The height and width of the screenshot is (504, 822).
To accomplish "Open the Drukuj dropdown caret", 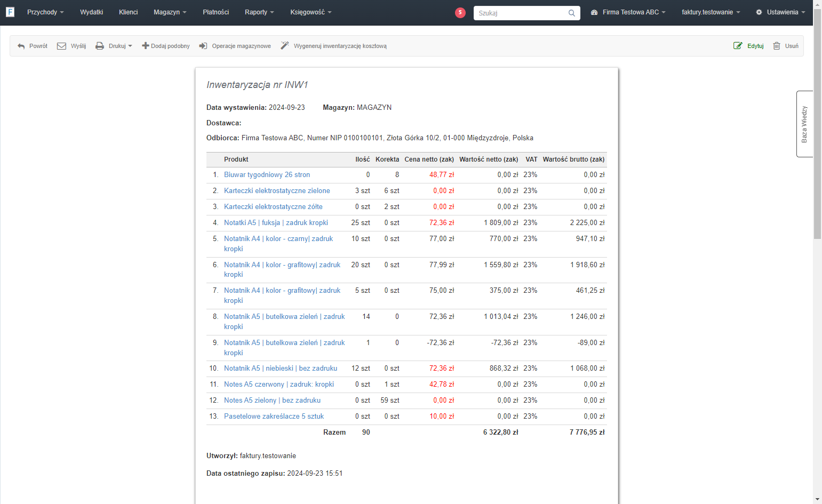I will pyautogui.click(x=130, y=46).
